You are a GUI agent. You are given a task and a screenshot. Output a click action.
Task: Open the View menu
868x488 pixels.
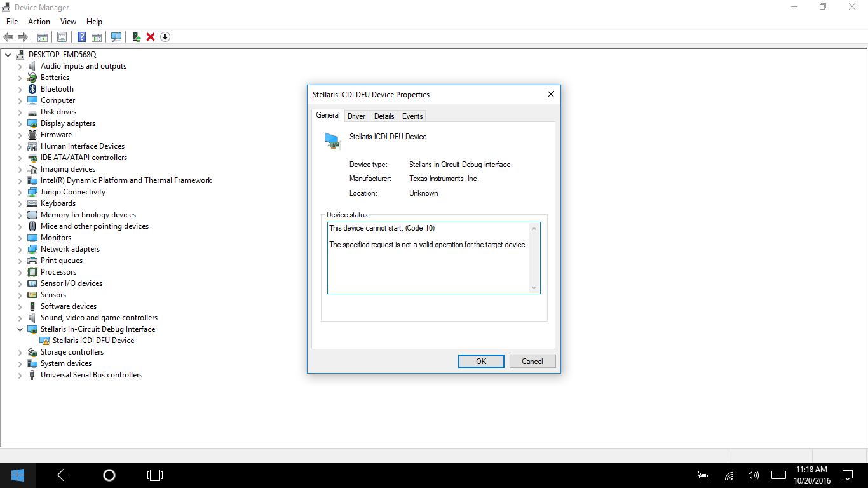point(68,22)
